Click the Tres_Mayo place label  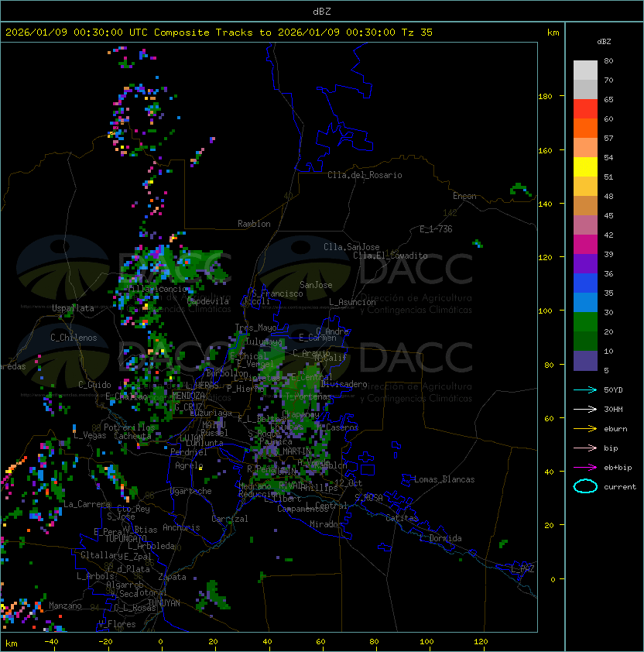click(x=255, y=328)
